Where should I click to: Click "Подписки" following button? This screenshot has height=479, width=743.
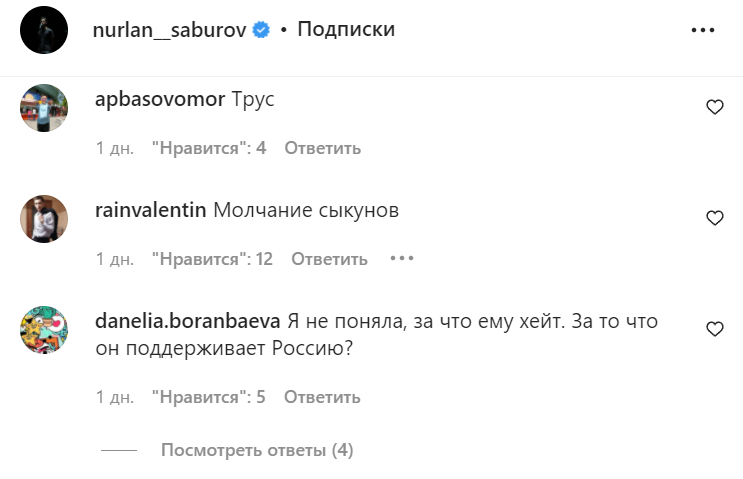click(346, 30)
